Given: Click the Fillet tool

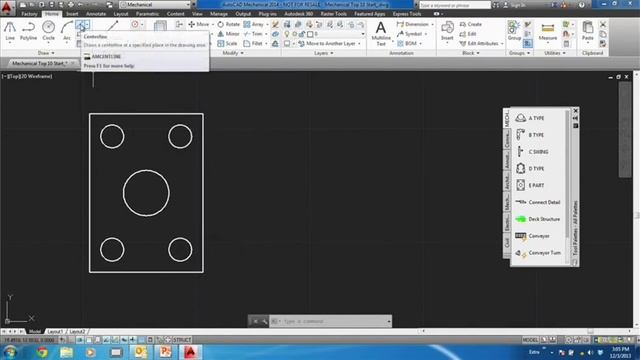Looking at the screenshot, I should 253,43.
